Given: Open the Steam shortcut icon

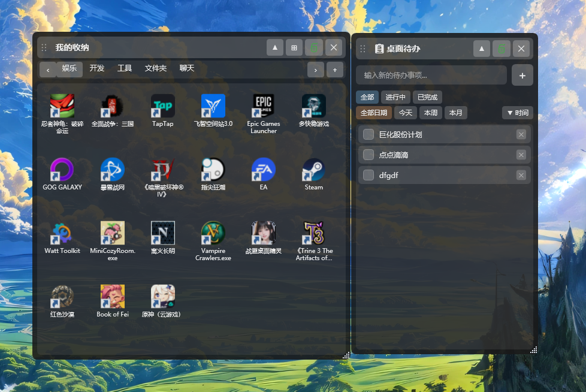Looking at the screenshot, I should click(x=313, y=170).
